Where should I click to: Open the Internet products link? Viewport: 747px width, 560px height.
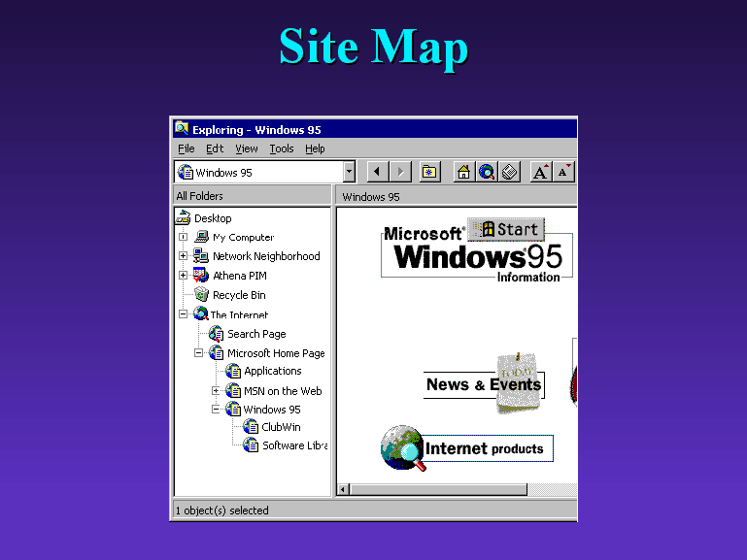click(484, 448)
